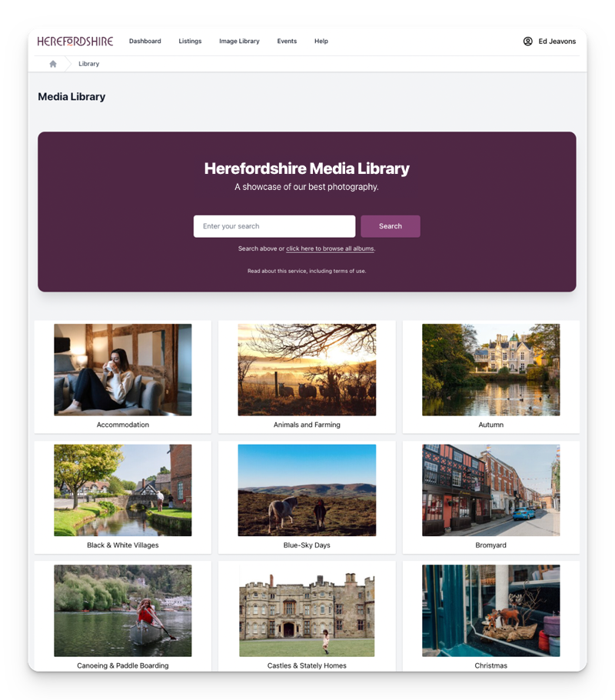Click into the Enter your search field
Viewport: 615px width, 700px height.
[x=274, y=226]
